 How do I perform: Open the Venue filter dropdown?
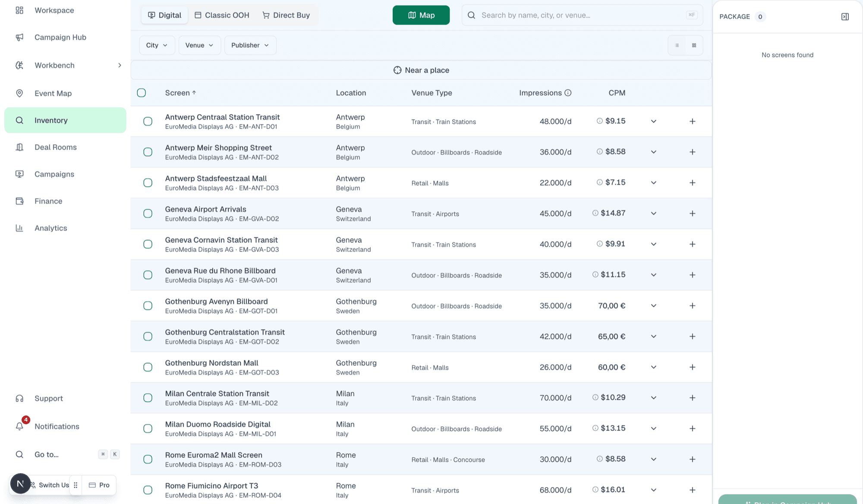coord(200,45)
